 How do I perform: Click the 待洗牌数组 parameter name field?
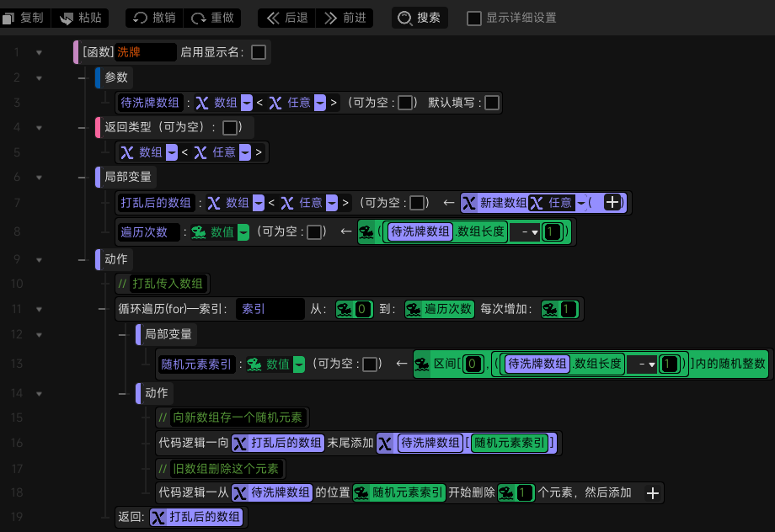pos(150,103)
